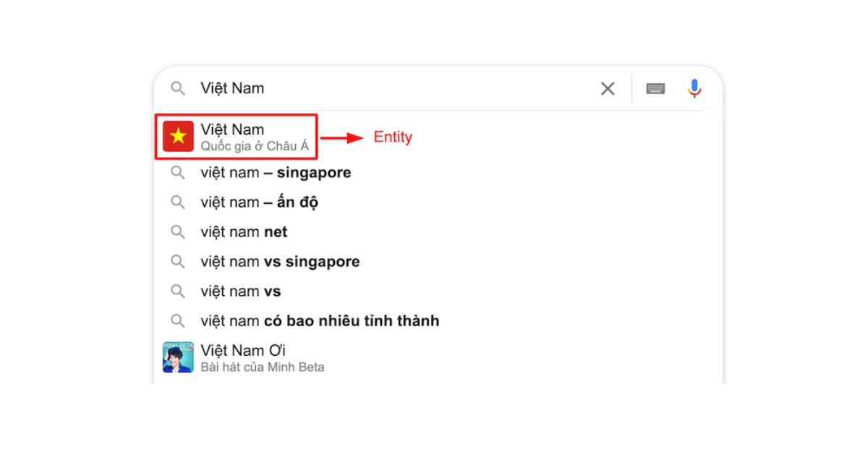The width and height of the screenshot is (868, 452).
Task: Click 'Bài hát của Minh Beta' subtitle
Action: tap(263, 367)
